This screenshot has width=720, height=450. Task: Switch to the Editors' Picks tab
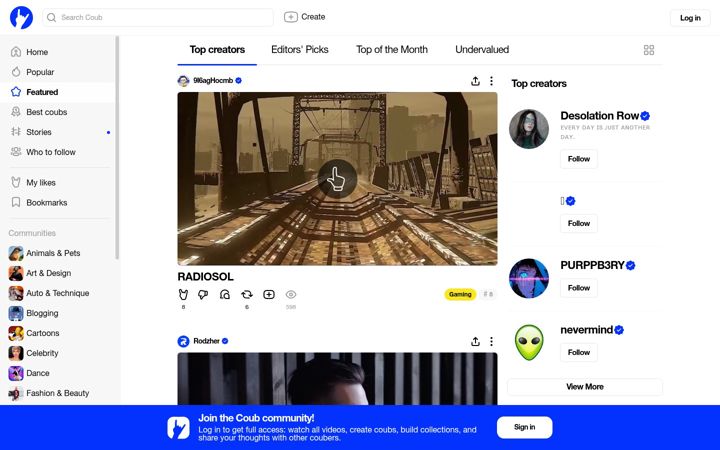(x=299, y=50)
